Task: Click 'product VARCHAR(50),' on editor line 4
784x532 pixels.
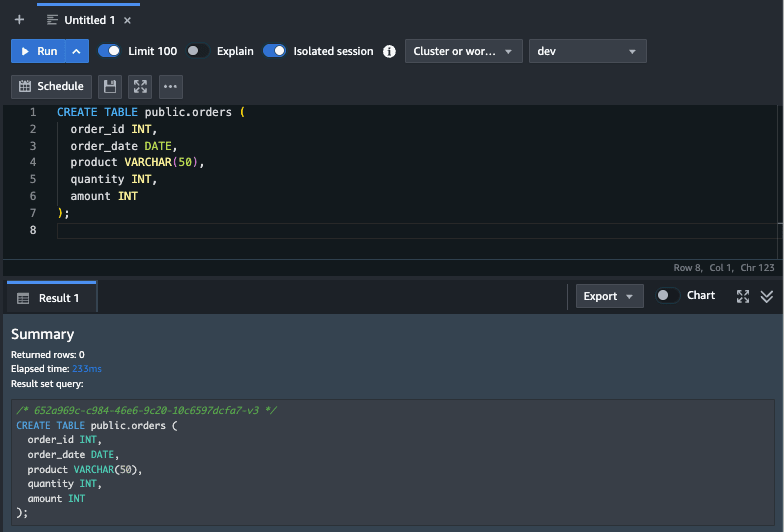Action: click(x=138, y=162)
